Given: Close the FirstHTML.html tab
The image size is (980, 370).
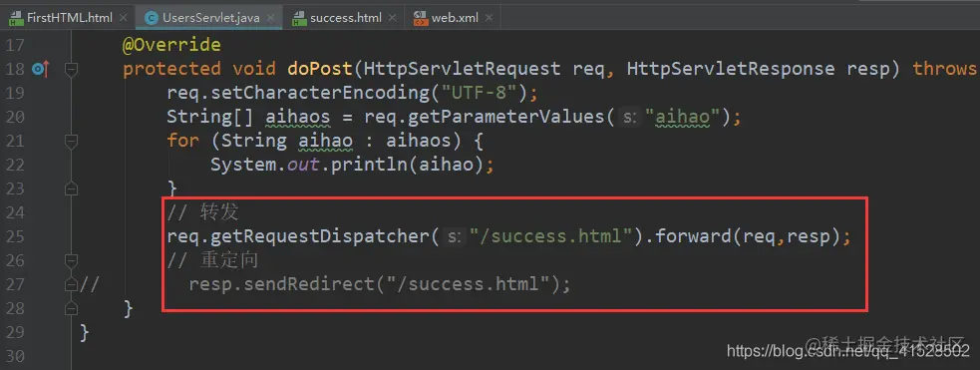Looking at the screenshot, I should pos(123,18).
